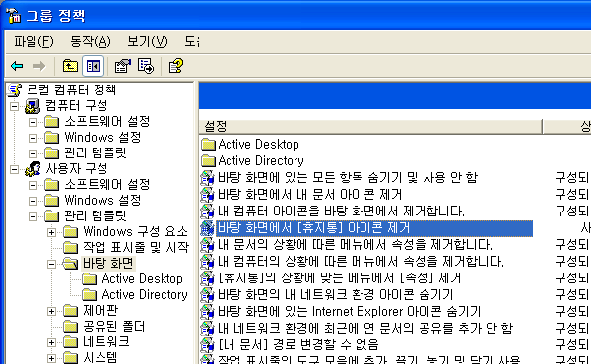The image size is (591, 364).
Task: Select 사용자 구성 user icon
Action: point(33,169)
